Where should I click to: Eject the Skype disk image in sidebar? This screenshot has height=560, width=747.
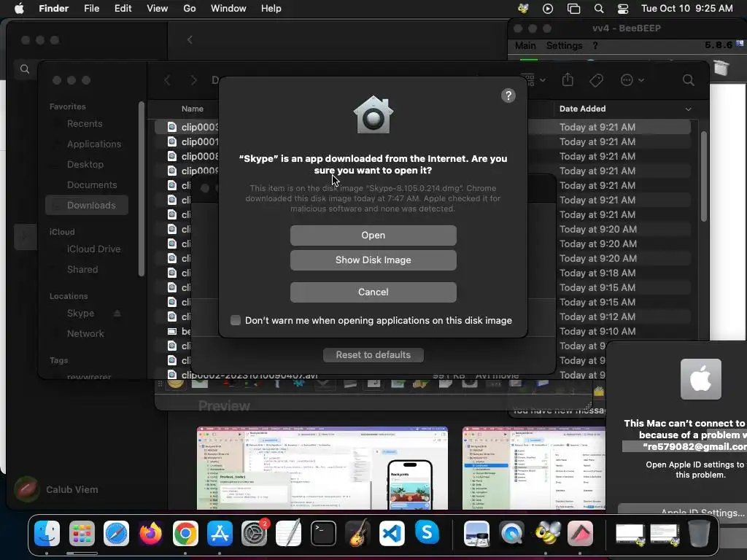click(117, 314)
